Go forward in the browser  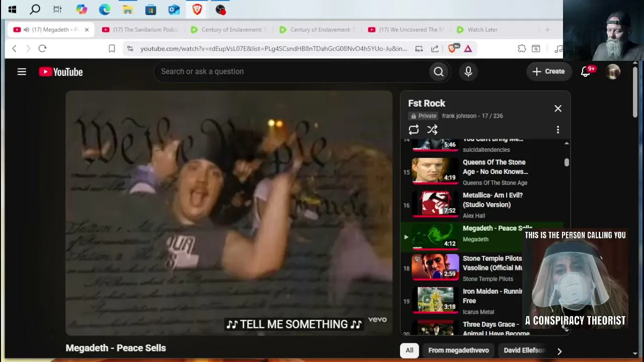pos(28,48)
